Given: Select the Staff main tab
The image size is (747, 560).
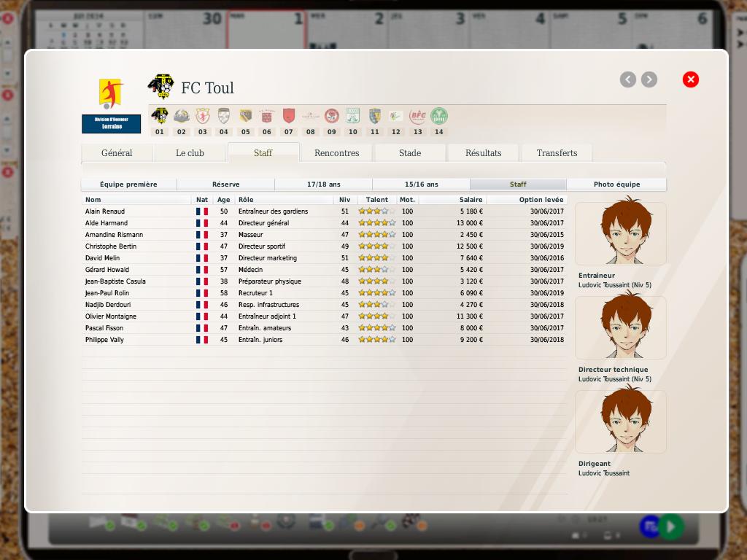Looking at the screenshot, I should tap(263, 153).
